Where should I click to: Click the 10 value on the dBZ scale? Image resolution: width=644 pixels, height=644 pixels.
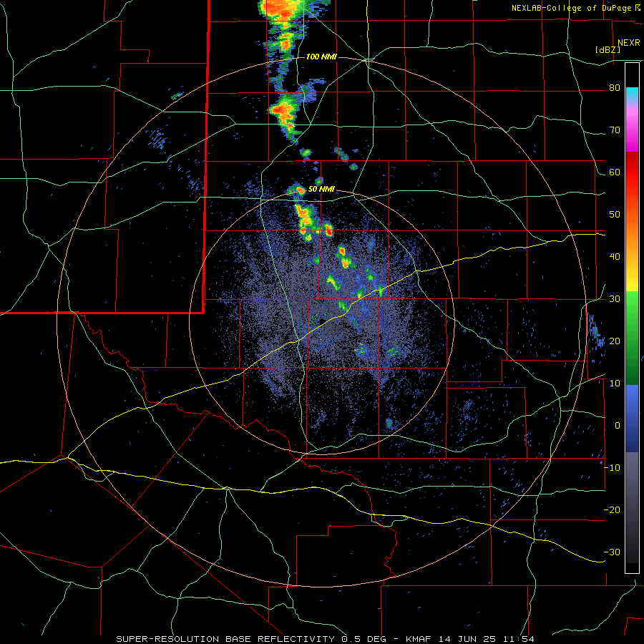tap(615, 384)
